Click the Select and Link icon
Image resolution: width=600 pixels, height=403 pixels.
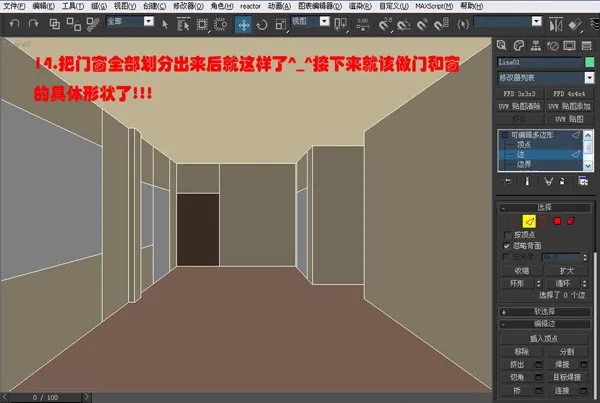point(55,24)
